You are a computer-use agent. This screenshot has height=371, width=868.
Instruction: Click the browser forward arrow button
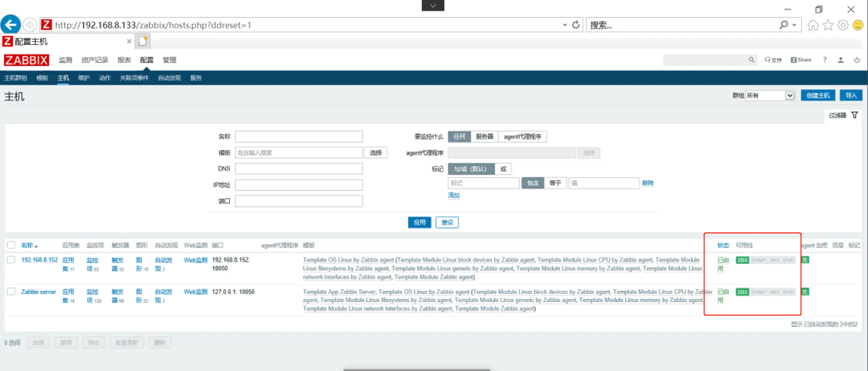tap(30, 25)
